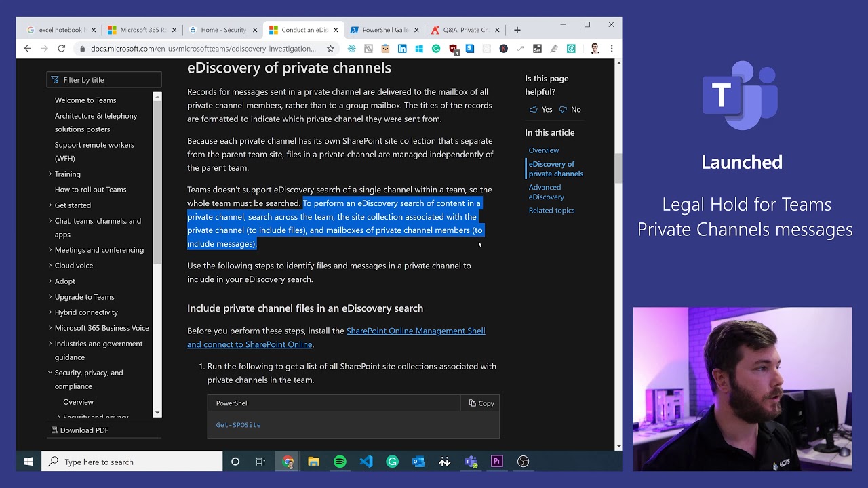Open OBS Studio from taskbar
The width and height of the screenshot is (868, 488).
pyautogui.click(x=523, y=462)
